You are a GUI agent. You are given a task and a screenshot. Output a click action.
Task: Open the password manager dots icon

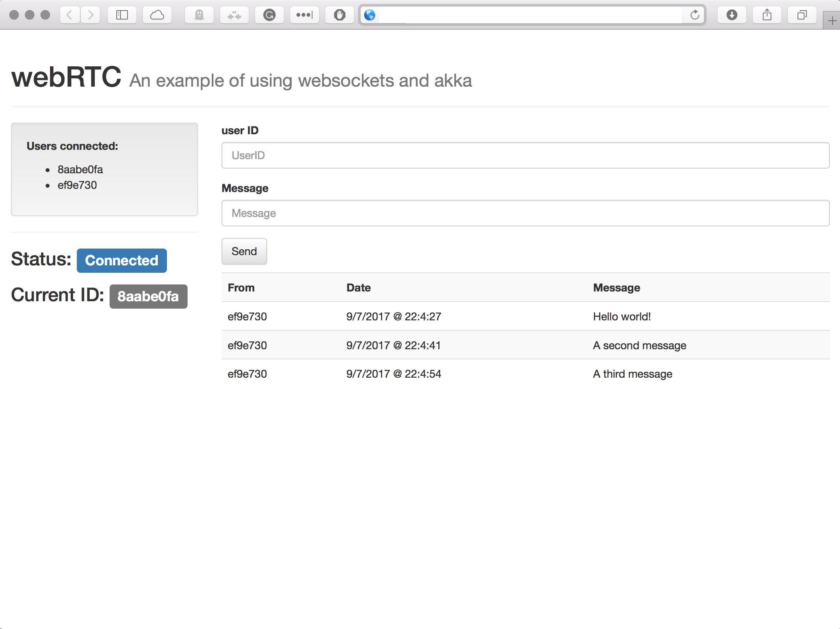(304, 15)
